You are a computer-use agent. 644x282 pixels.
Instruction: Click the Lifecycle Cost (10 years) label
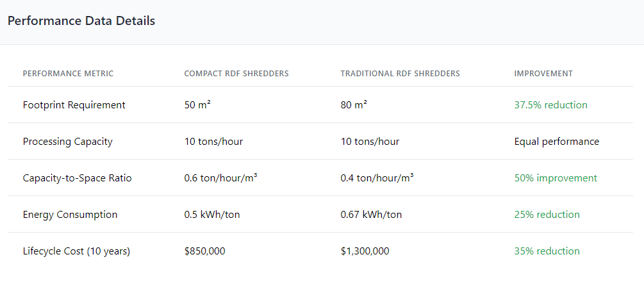point(76,251)
